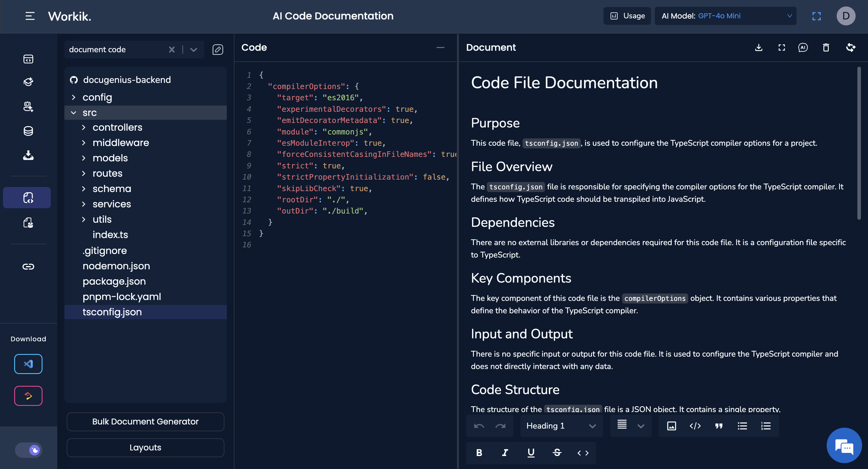Toggle bold formatting
This screenshot has width=868, height=469.
(479, 453)
